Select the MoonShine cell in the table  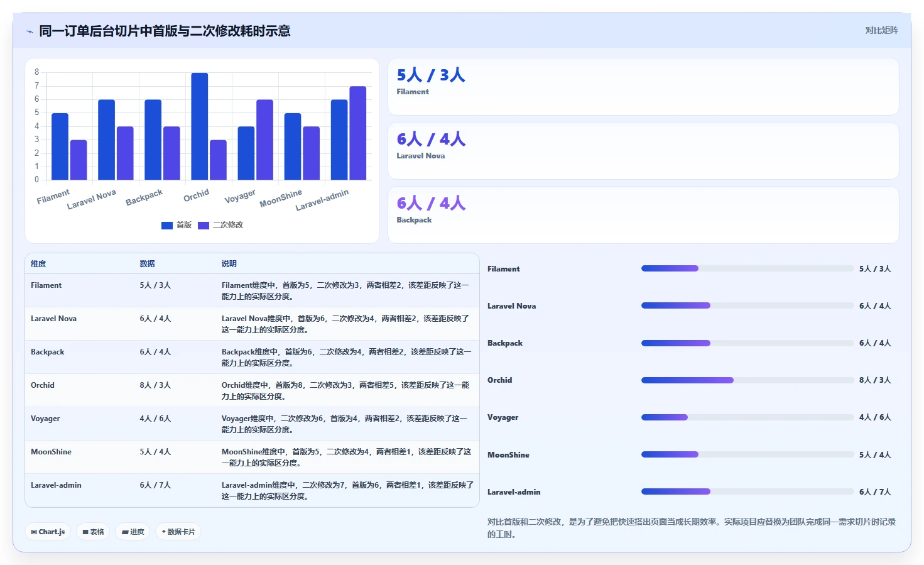[x=51, y=452]
